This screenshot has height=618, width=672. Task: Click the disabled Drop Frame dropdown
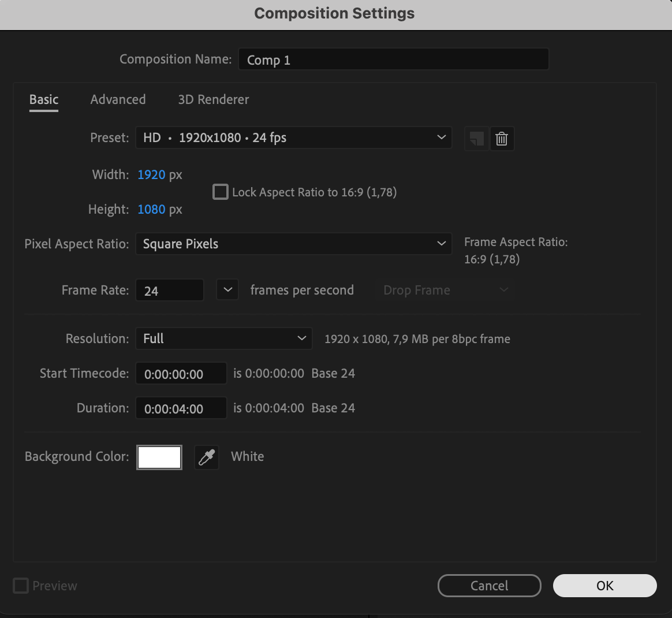click(x=446, y=290)
